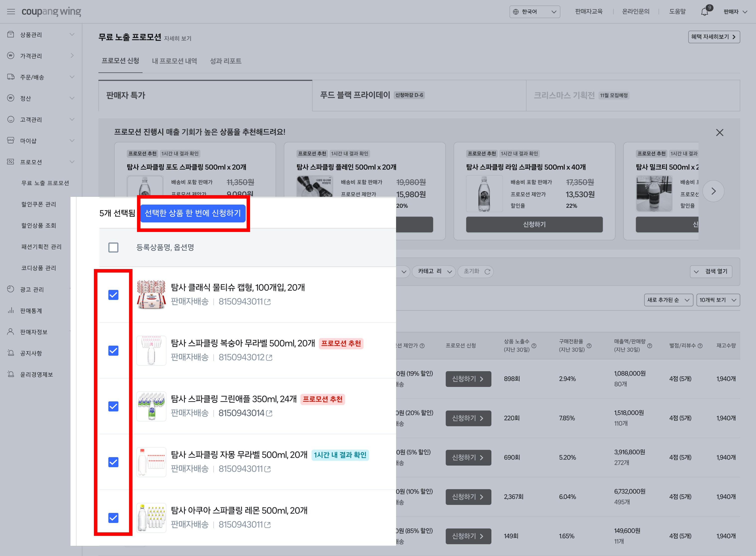Click the 고객관리 smiley icon

point(11,119)
